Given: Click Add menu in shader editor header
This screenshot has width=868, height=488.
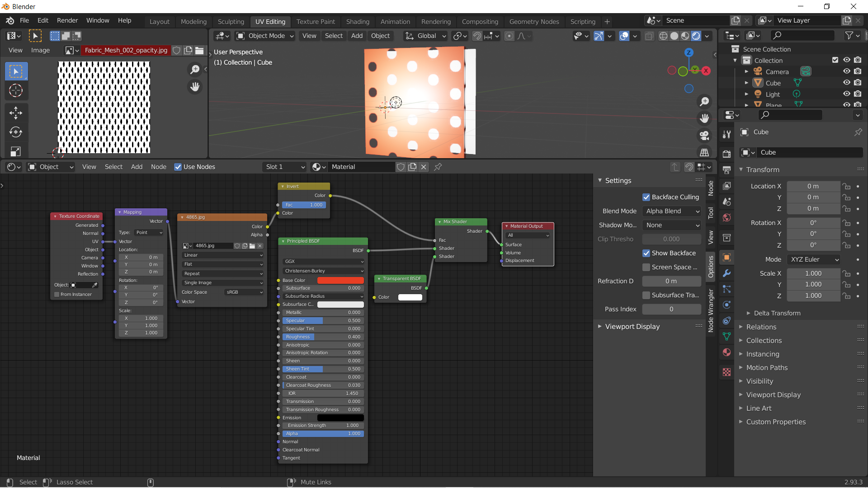Looking at the screenshot, I should click(x=136, y=167).
